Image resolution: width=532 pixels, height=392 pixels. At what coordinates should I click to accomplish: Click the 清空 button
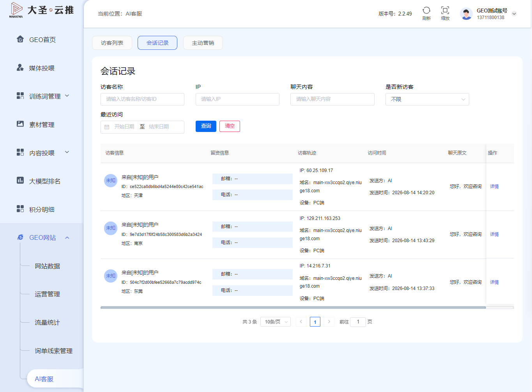[x=230, y=126]
